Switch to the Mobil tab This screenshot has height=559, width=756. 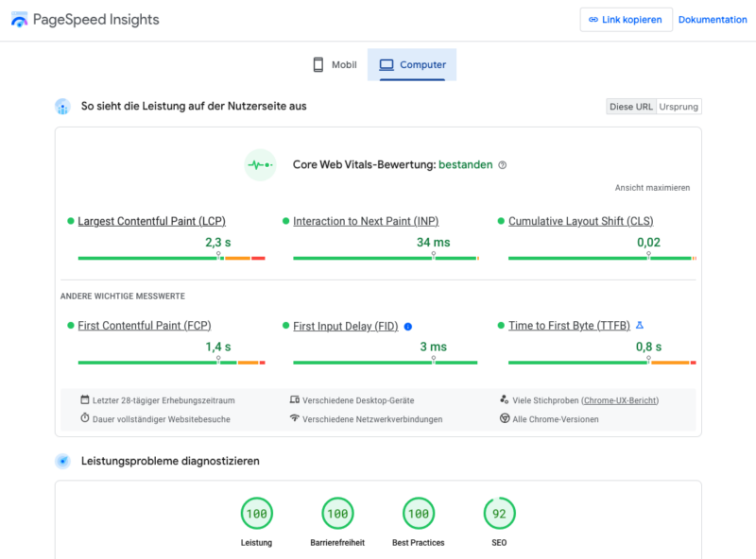click(335, 65)
